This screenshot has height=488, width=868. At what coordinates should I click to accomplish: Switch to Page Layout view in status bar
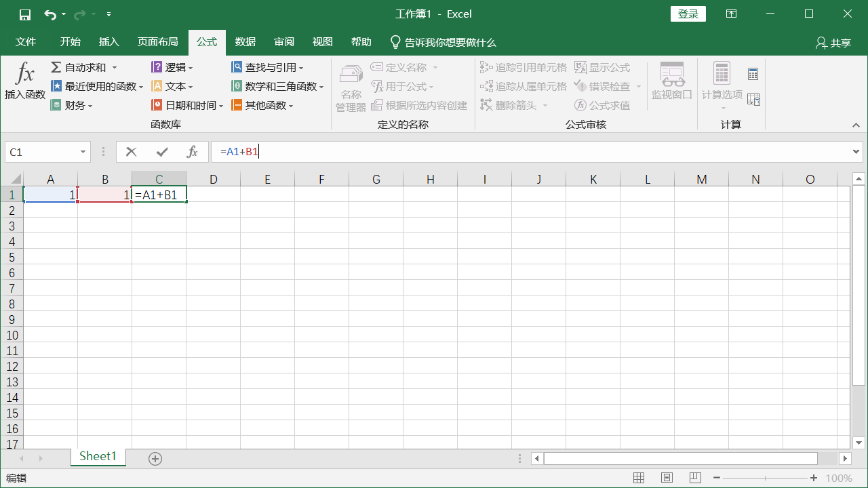click(667, 479)
